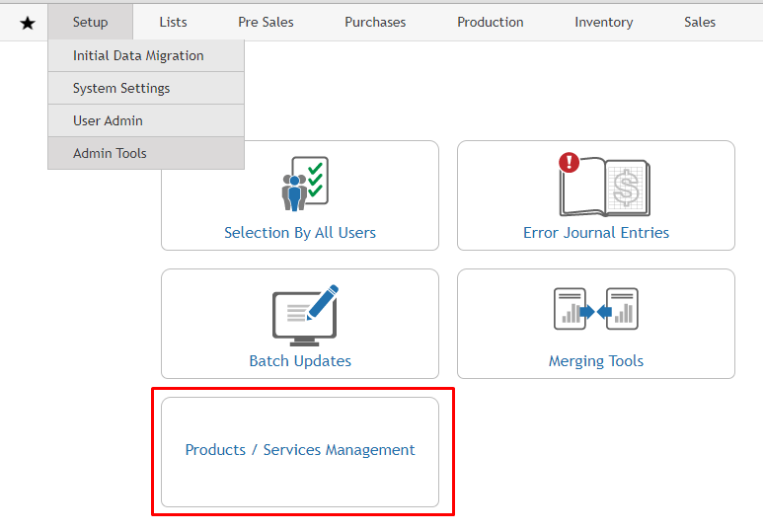763x532 pixels.
Task: Click the star favorites icon
Action: [28, 23]
